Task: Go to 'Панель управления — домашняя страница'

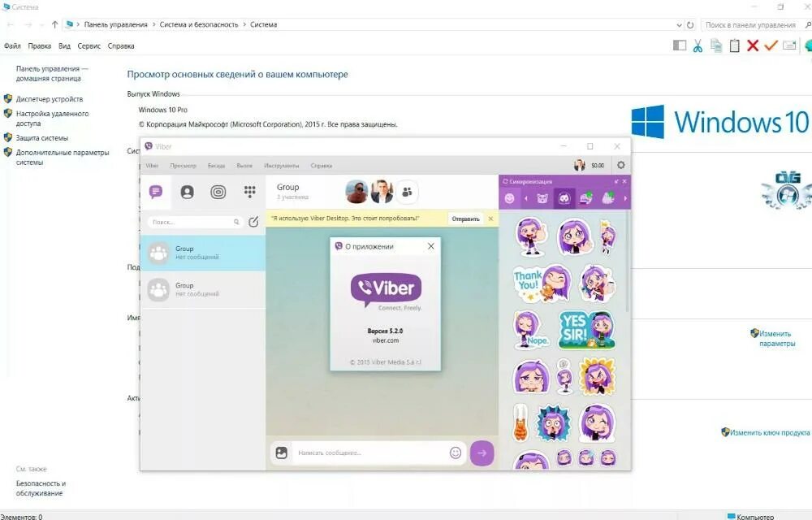Action: point(52,74)
